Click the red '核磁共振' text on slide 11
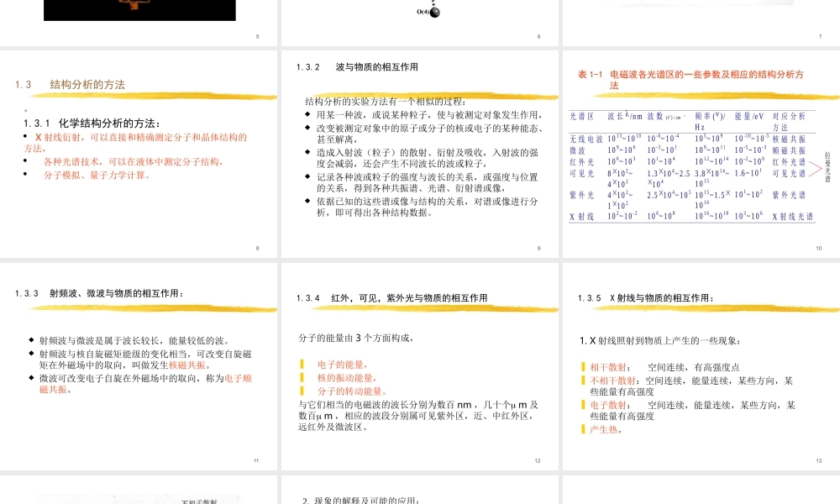Screen dimensions: 840x504 [x=187, y=365]
